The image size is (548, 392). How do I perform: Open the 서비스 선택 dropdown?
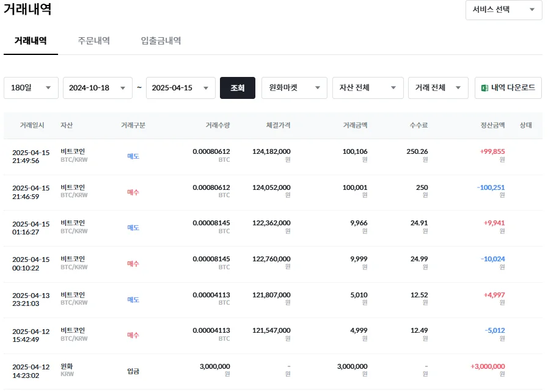coord(503,10)
